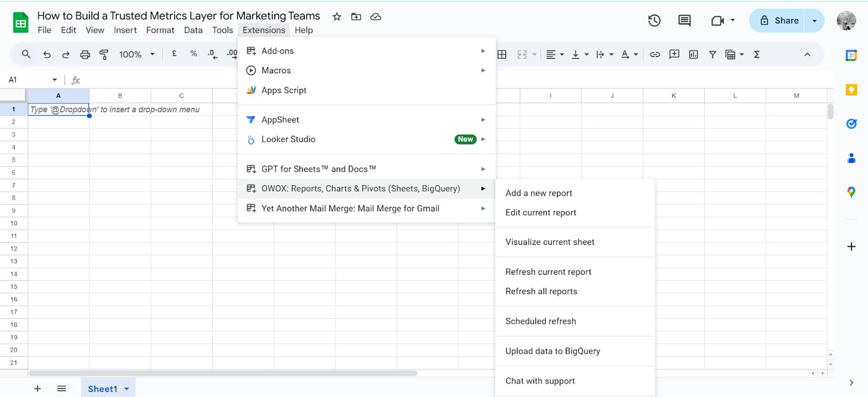Insert chart toolbar icon
The width and height of the screenshot is (868, 397).
[693, 55]
